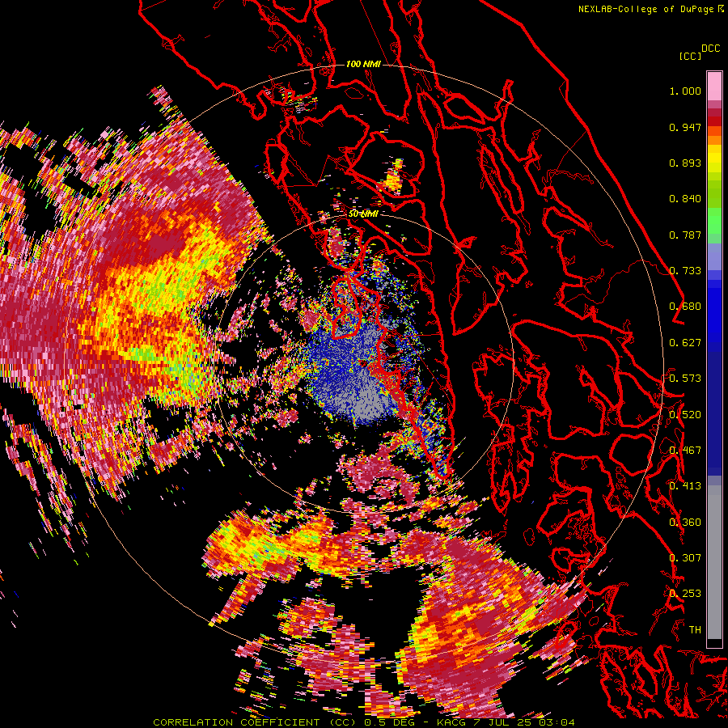Click the 0.947 scale label
Image resolution: width=728 pixels, height=728 pixels.
[x=685, y=127]
